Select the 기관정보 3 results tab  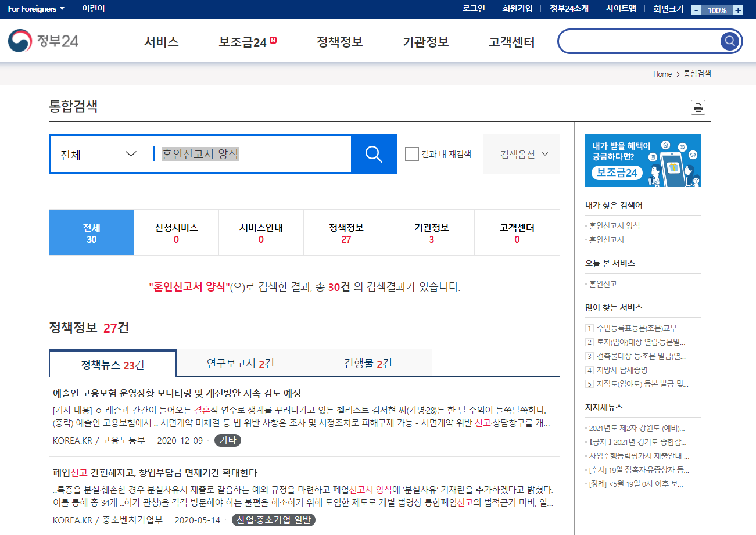[431, 232]
